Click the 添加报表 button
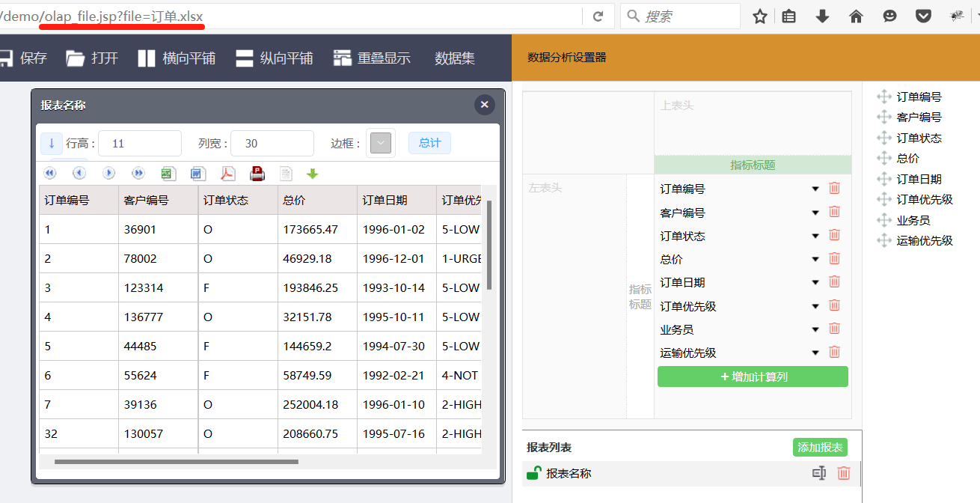The width and height of the screenshot is (980, 503). (820, 448)
